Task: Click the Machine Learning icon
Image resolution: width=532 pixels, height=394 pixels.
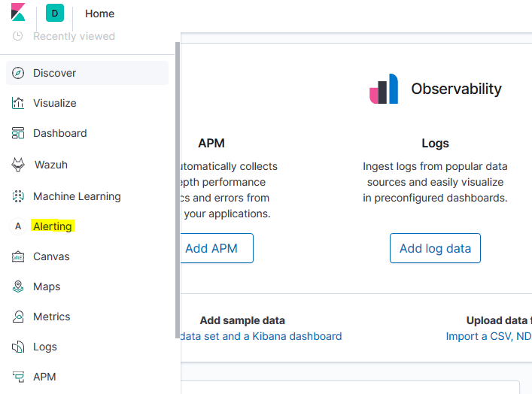Action: pyautogui.click(x=18, y=196)
